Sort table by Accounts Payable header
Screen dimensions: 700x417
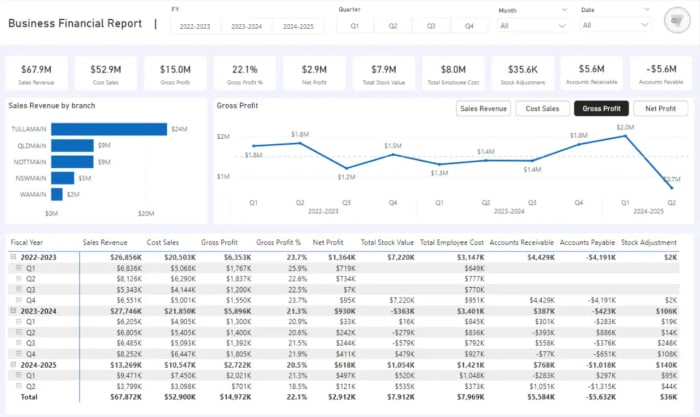click(587, 242)
